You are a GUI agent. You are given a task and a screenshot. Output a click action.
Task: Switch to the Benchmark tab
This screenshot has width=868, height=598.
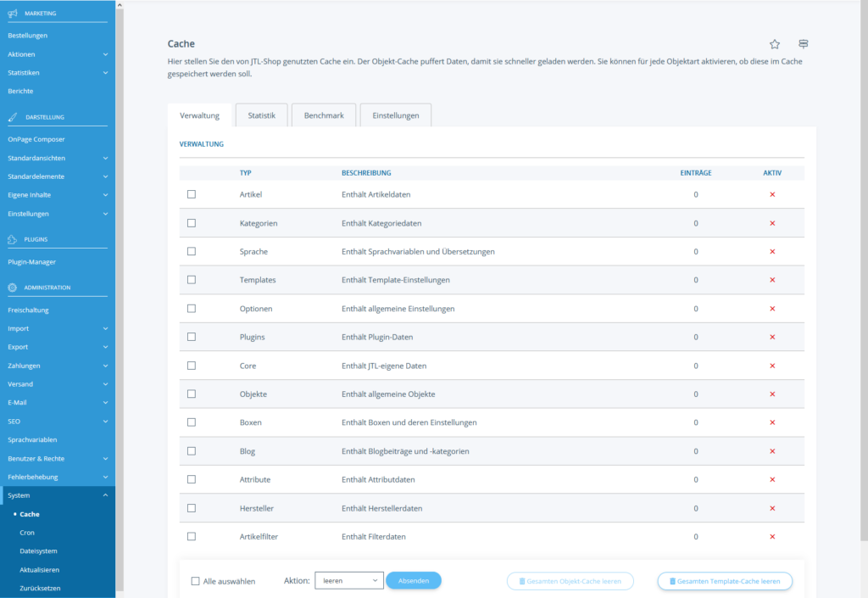[324, 115]
